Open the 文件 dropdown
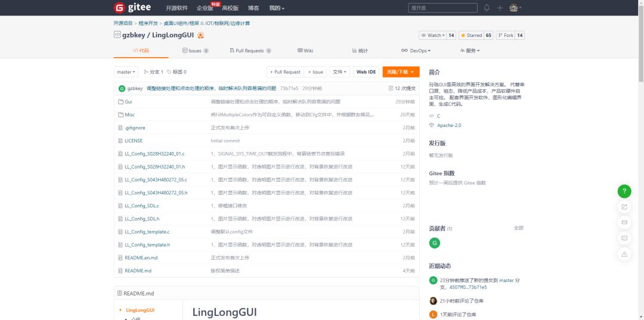 [340, 72]
